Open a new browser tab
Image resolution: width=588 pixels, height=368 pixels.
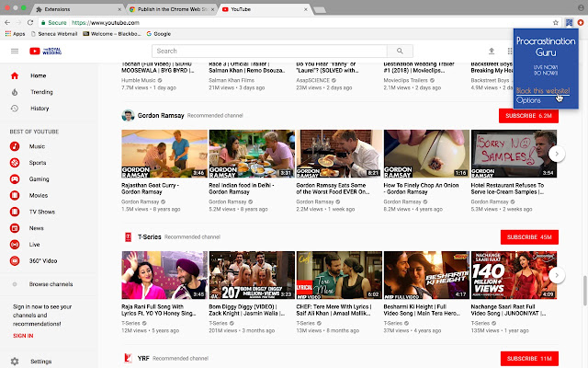pyautogui.click(x=320, y=10)
